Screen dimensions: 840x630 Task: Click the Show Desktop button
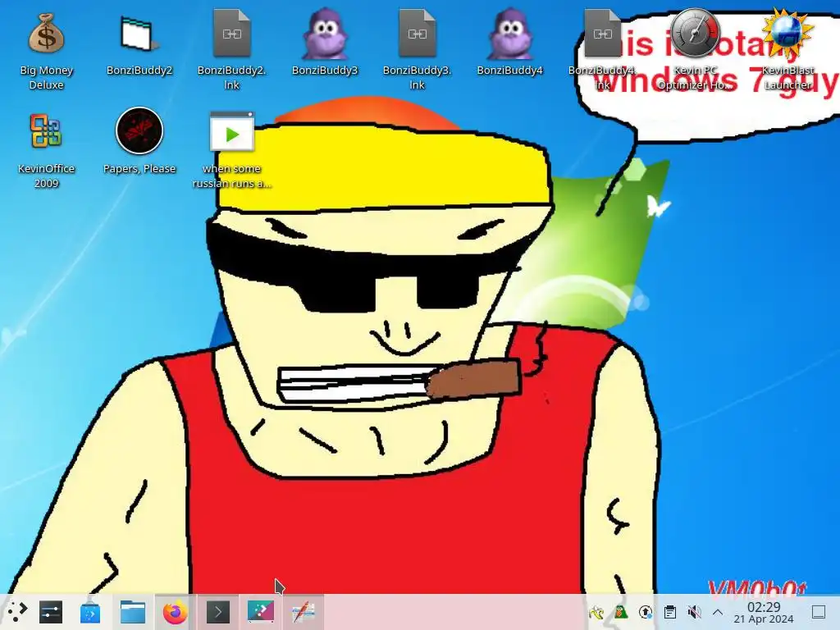pos(819,612)
